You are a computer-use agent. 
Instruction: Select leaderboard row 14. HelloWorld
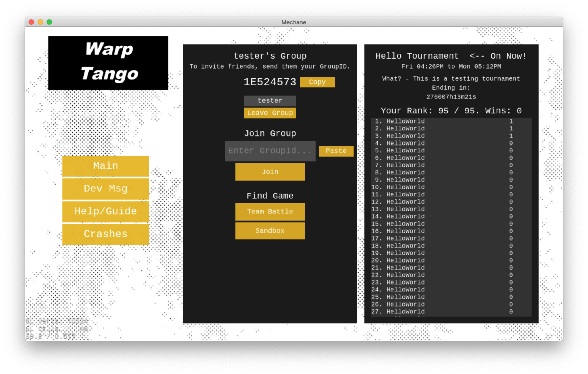(451, 217)
